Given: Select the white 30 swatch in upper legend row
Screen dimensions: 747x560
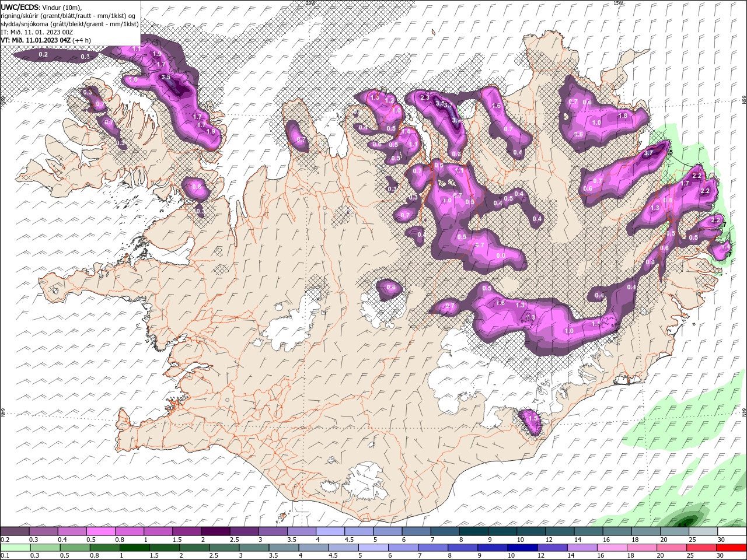Looking at the screenshot, I should click(x=732, y=531).
